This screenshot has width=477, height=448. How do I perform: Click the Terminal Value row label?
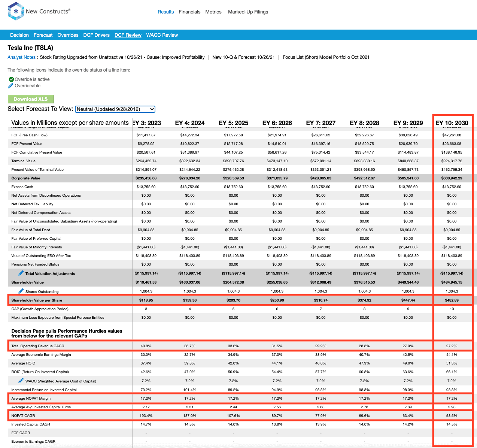(x=23, y=161)
